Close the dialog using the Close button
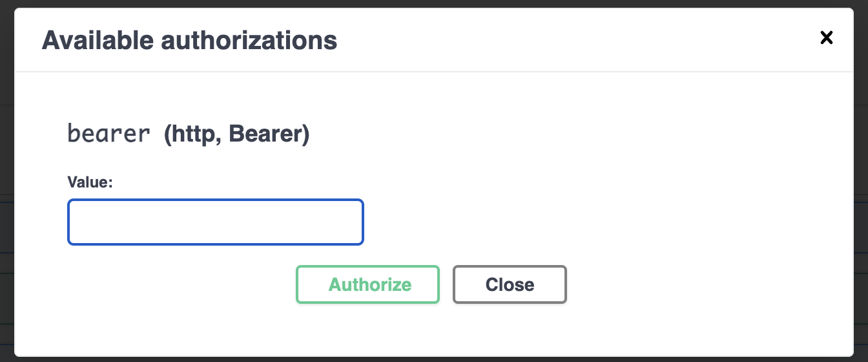868x362 pixels. (510, 284)
